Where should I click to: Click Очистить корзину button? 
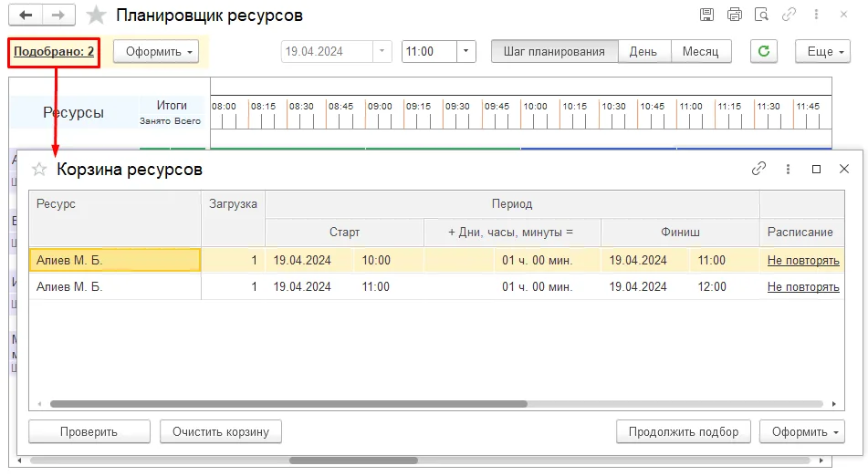pyautogui.click(x=221, y=431)
